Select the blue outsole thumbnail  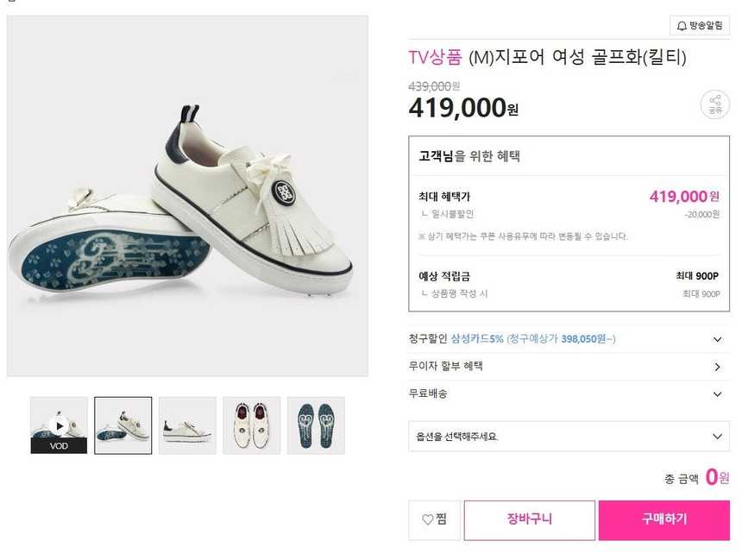point(316,425)
